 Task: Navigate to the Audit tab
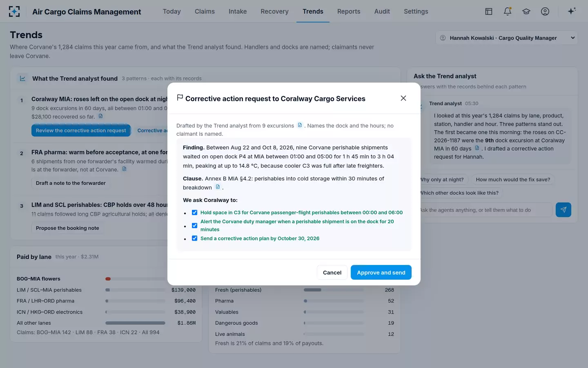[382, 11]
